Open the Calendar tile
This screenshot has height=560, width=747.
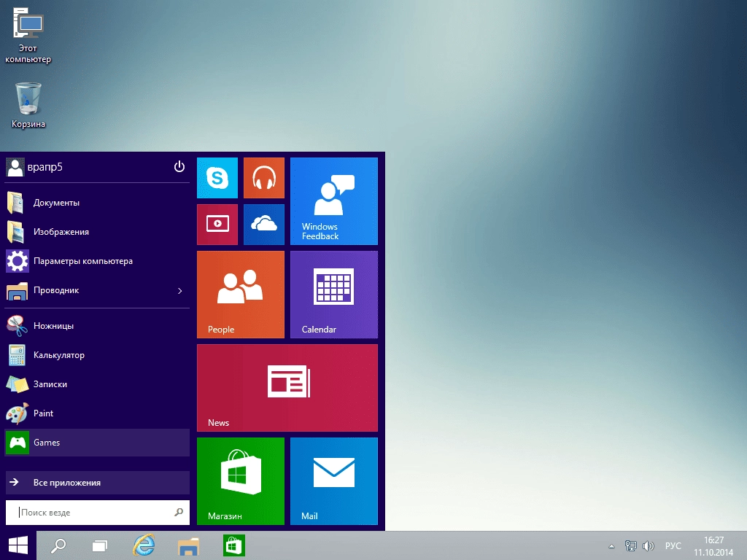(x=334, y=295)
